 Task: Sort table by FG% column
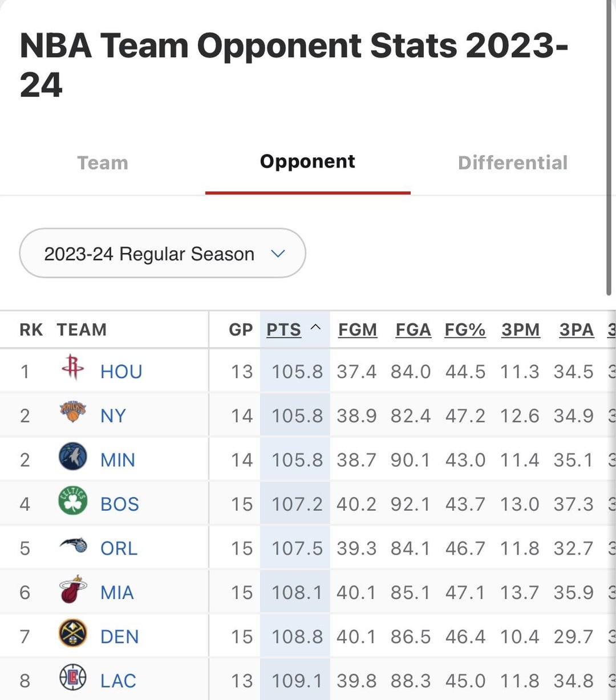point(465,330)
